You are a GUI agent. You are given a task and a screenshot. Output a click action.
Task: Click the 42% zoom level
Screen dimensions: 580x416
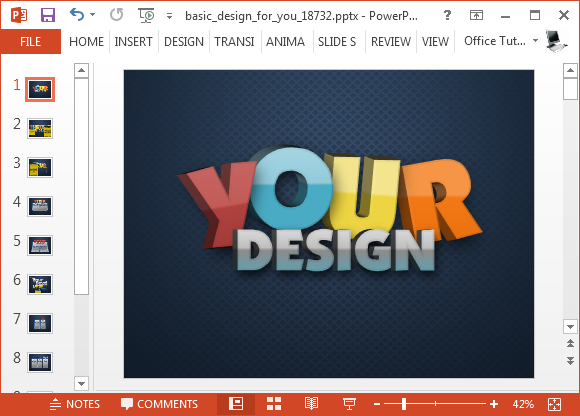pyautogui.click(x=523, y=404)
